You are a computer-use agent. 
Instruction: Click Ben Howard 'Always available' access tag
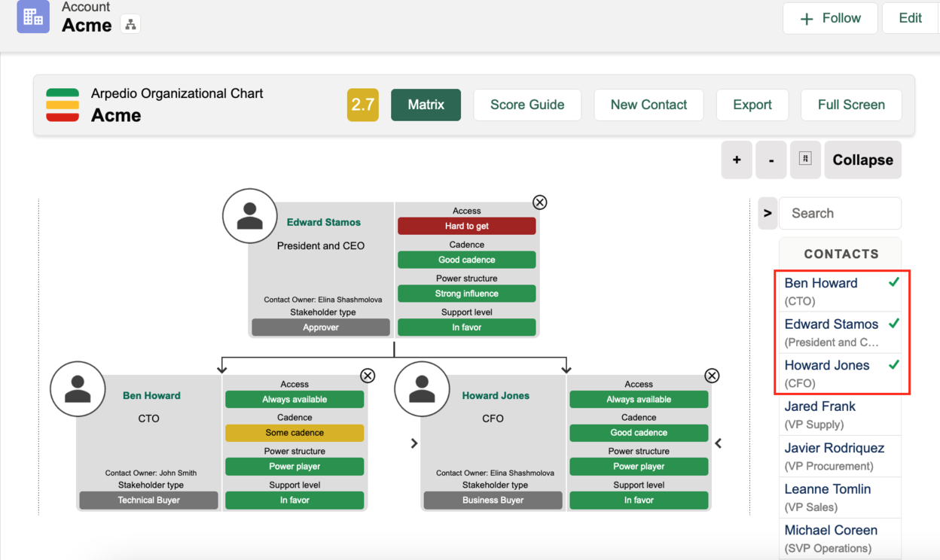coord(295,399)
